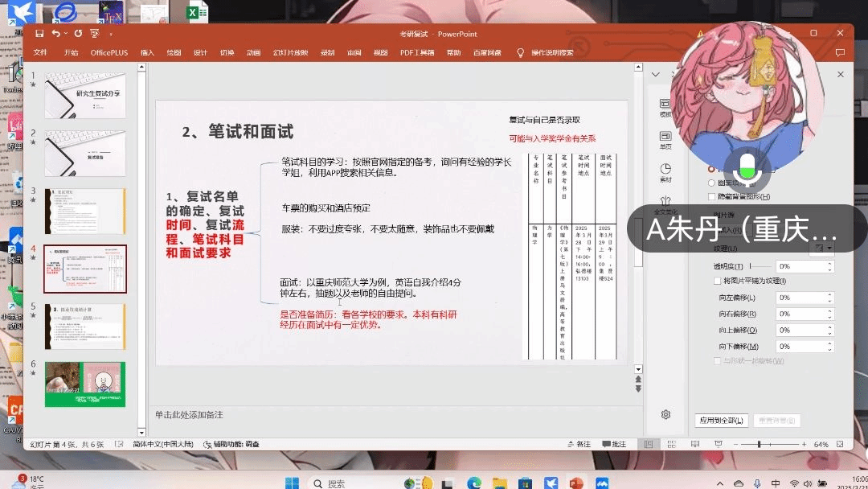
Task: Click the lightbulb 操作说明搜索 box
Action: [545, 52]
